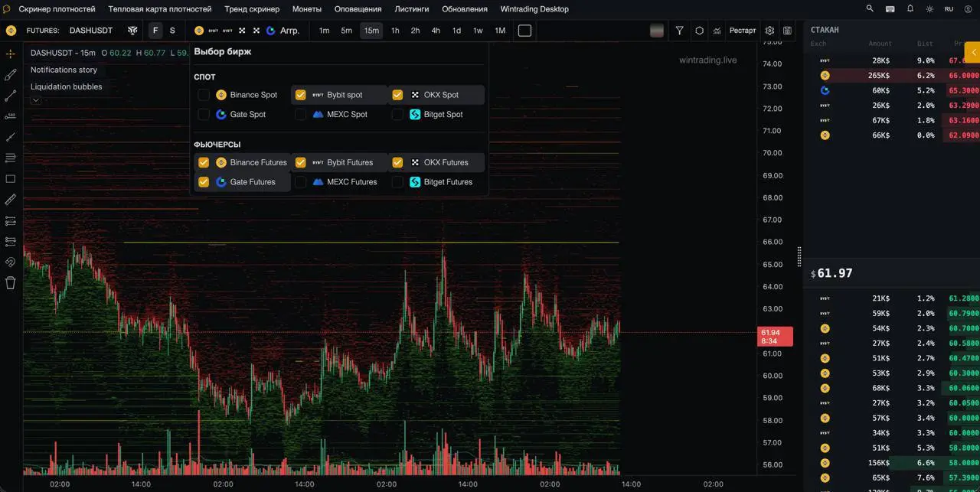Enable the MEXC Futures checkbox

[x=300, y=182]
